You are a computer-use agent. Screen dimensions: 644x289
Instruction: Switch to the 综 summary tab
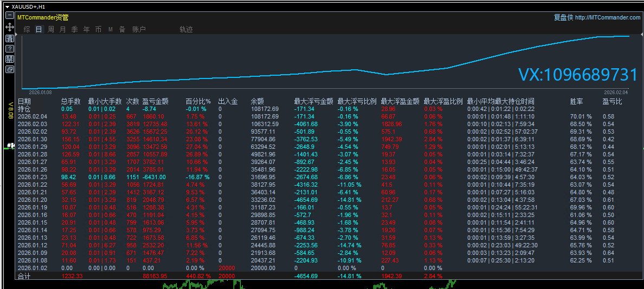[27, 30]
